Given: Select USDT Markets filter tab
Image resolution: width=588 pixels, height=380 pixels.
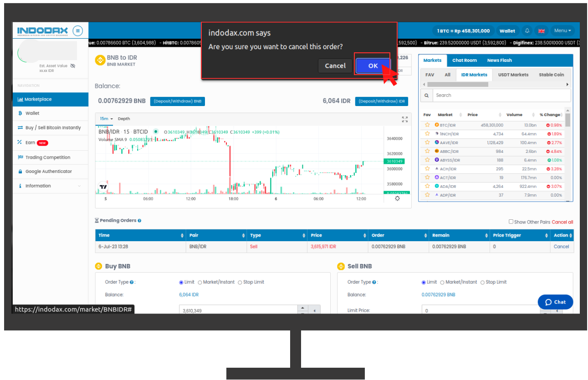Looking at the screenshot, I should pyautogui.click(x=513, y=75).
